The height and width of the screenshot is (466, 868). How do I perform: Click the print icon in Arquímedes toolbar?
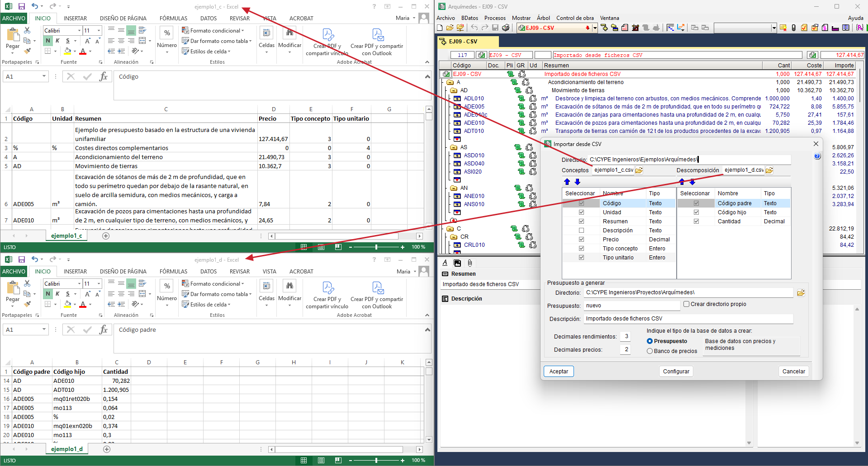pyautogui.click(x=506, y=28)
